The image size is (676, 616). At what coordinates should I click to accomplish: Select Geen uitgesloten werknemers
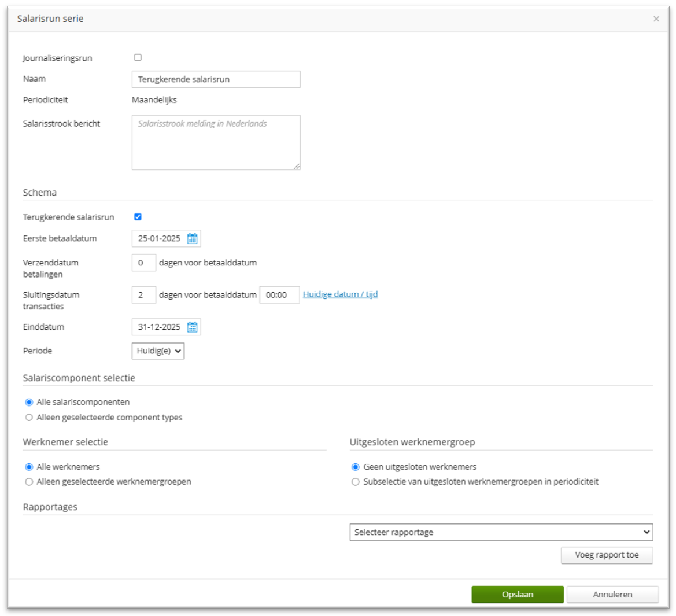pyautogui.click(x=355, y=466)
